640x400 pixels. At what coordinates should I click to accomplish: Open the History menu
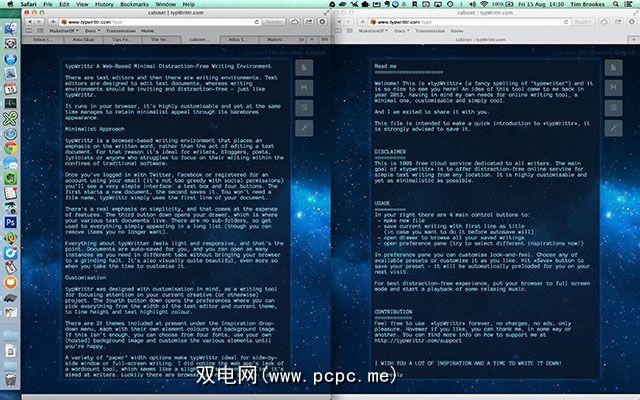coord(104,4)
